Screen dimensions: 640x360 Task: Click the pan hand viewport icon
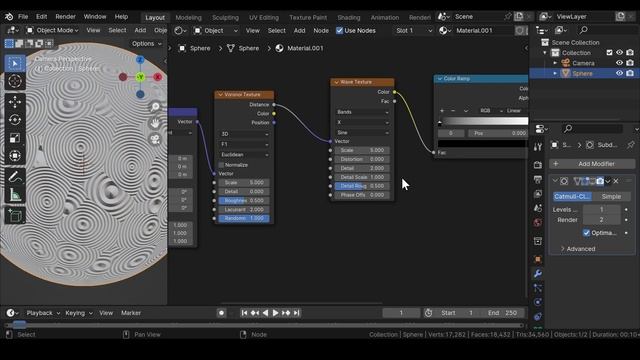[x=155, y=123]
